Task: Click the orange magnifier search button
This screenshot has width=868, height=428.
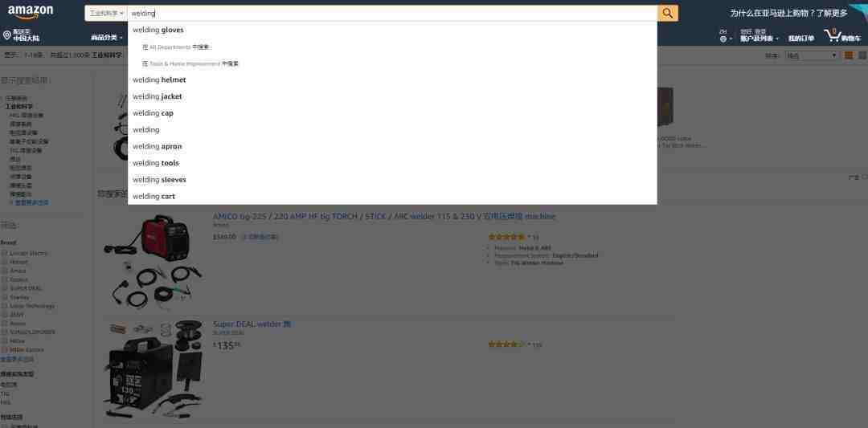Action: pyautogui.click(x=668, y=14)
